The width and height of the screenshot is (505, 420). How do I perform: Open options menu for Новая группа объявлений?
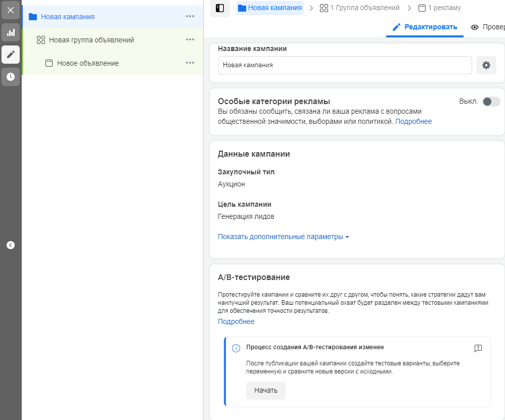190,40
